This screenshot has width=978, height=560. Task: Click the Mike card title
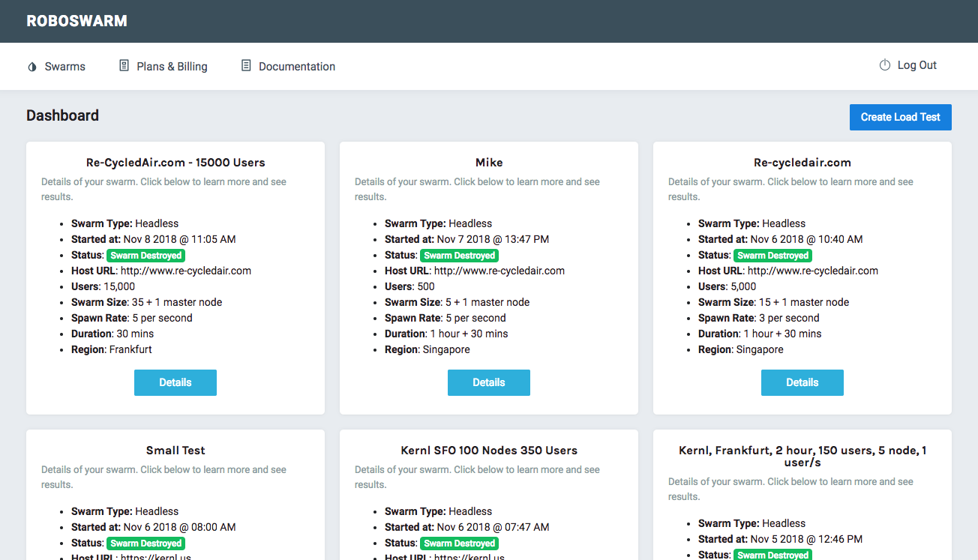[x=489, y=163]
